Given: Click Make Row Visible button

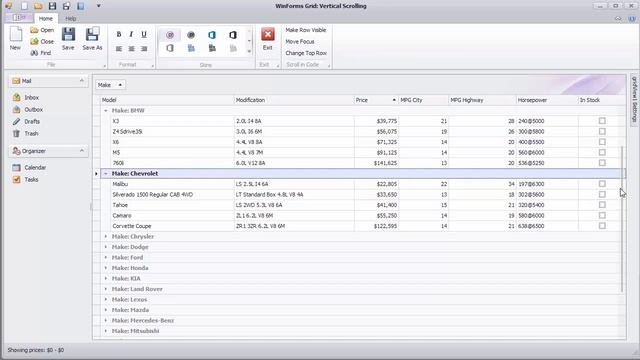Looking at the screenshot, I should (306, 30).
